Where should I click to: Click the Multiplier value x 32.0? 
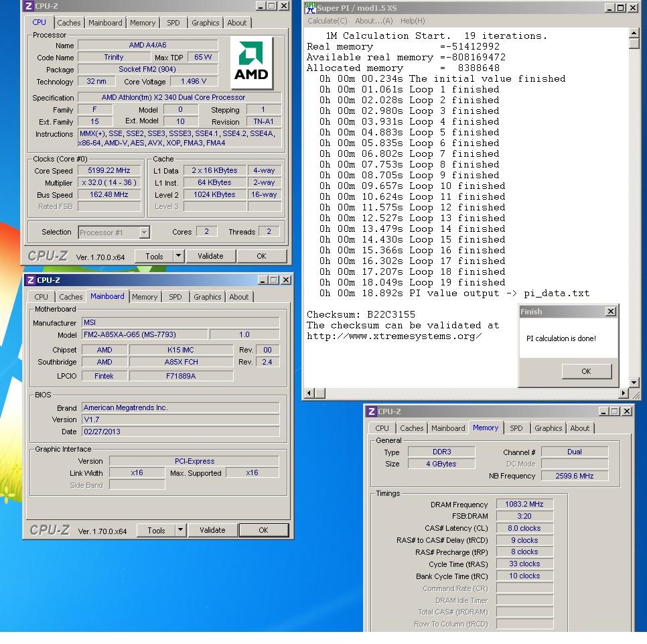point(109,182)
